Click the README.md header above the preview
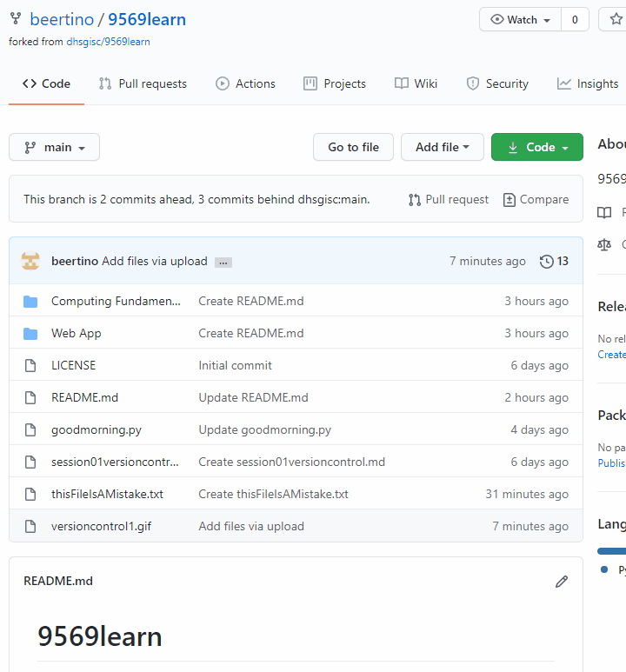The width and height of the screenshot is (626, 672). click(x=58, y=581)
